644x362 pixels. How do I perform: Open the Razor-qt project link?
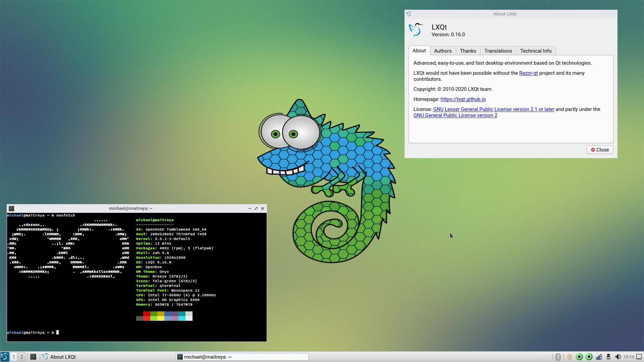[x=528, y=73]
